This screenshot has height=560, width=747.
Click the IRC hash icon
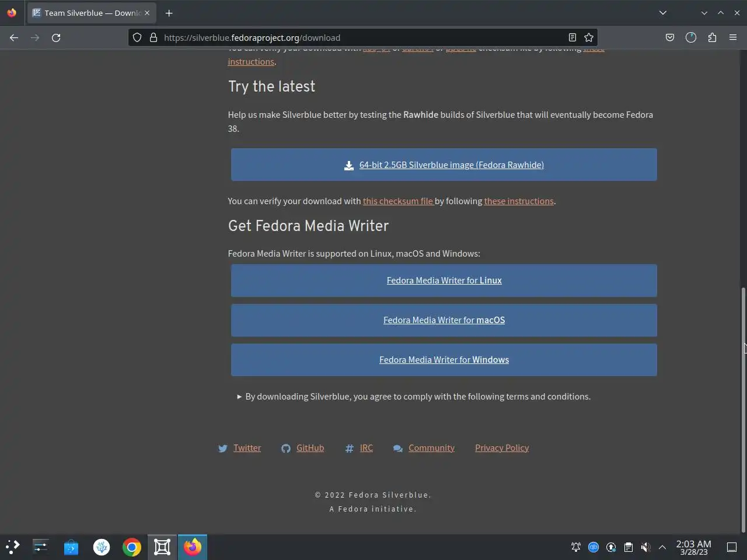[349, 449]
